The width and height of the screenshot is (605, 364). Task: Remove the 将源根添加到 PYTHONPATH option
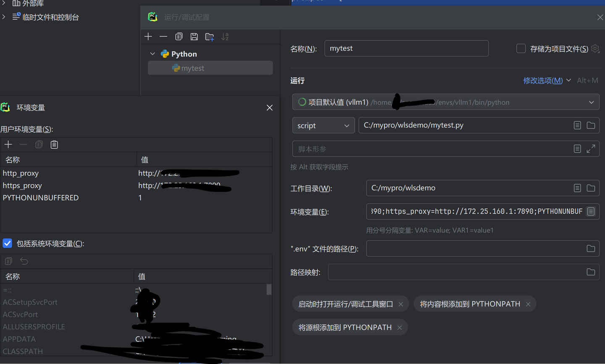tap(399, 327)
